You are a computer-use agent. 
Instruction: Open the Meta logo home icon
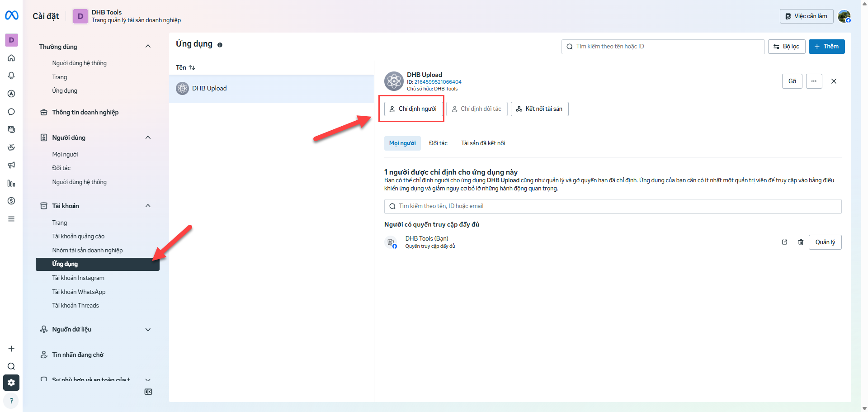(x=12, y=16)
